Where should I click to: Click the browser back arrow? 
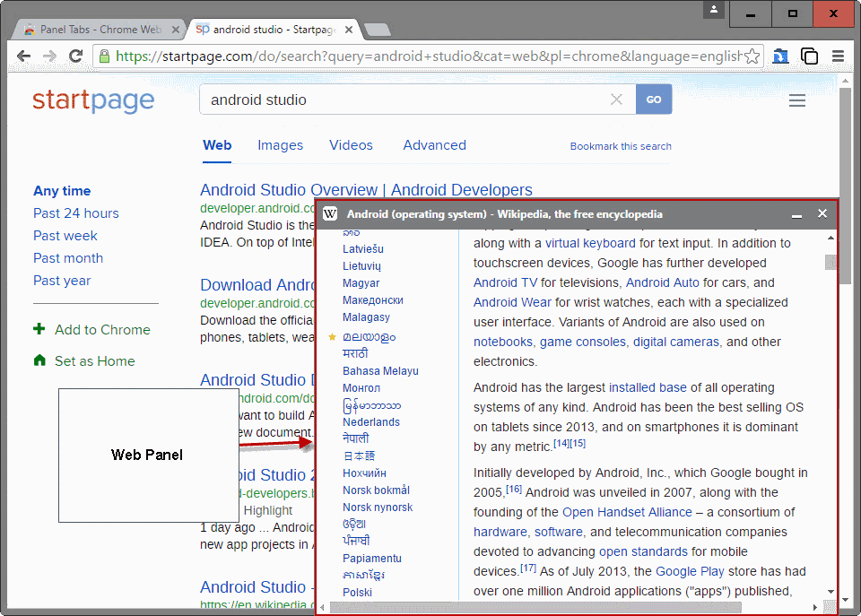[x=23, y=56]
